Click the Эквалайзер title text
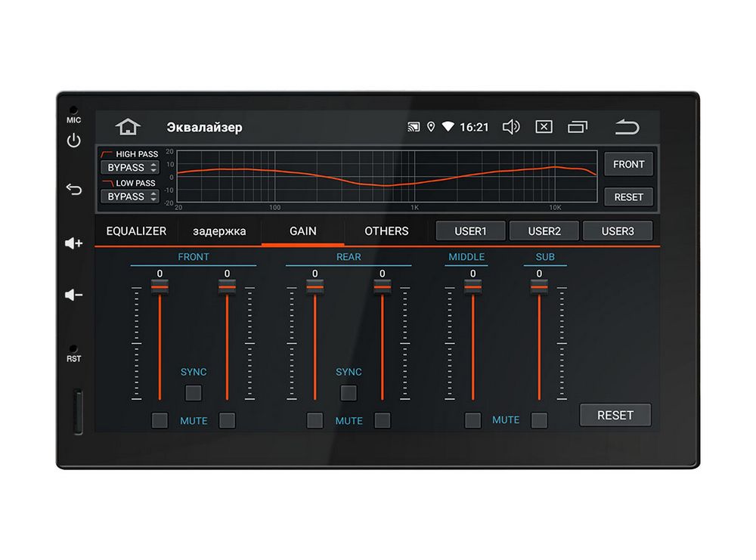Viewport: 756px width, 560px height. coord(204,127)
